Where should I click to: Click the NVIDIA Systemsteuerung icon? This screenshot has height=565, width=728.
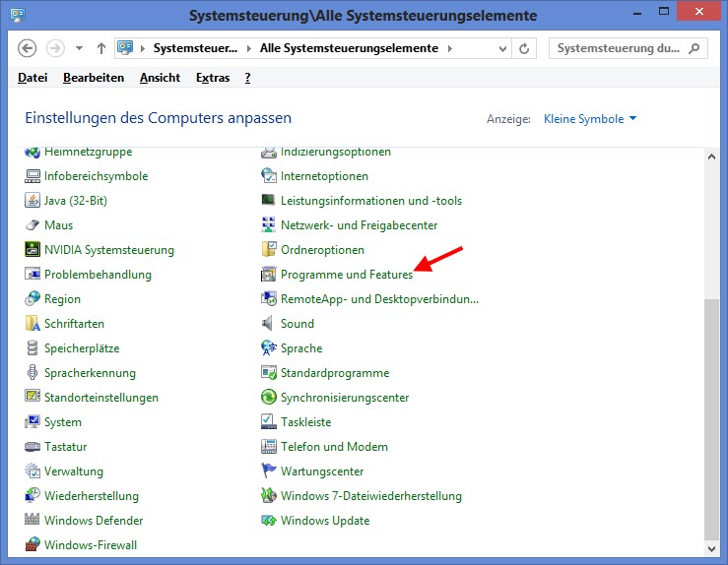[x=33, y=250]
